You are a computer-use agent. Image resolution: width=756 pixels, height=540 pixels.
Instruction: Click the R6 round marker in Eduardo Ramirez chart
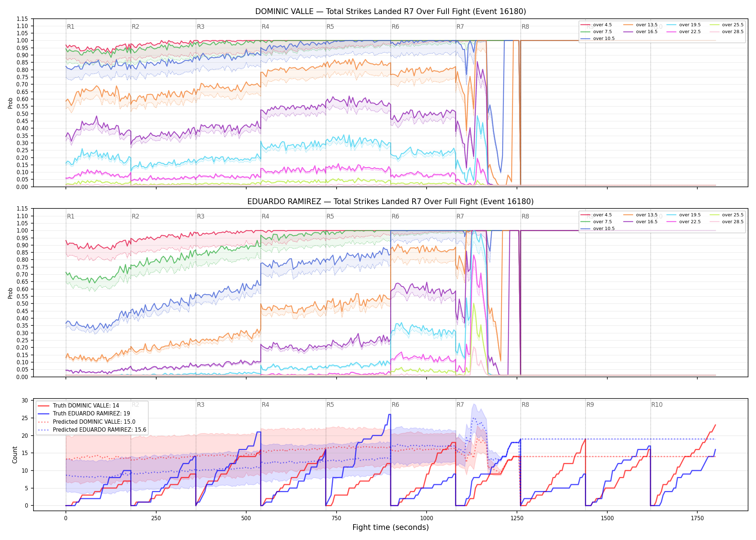395,216
